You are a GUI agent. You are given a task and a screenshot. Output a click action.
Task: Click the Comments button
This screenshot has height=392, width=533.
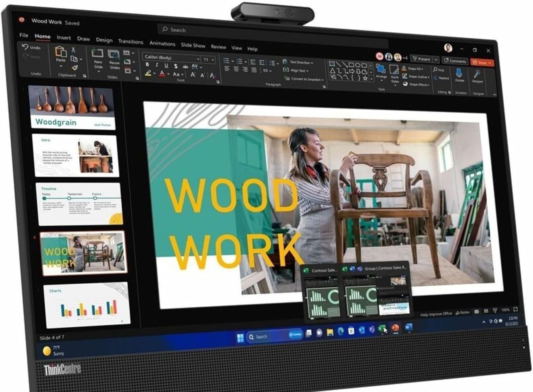click(454, 61)
